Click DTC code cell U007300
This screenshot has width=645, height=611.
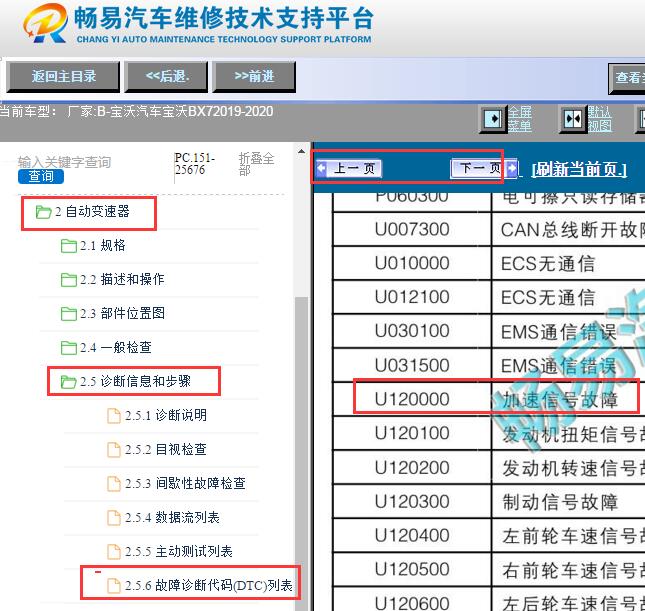(x=412, y=230)
